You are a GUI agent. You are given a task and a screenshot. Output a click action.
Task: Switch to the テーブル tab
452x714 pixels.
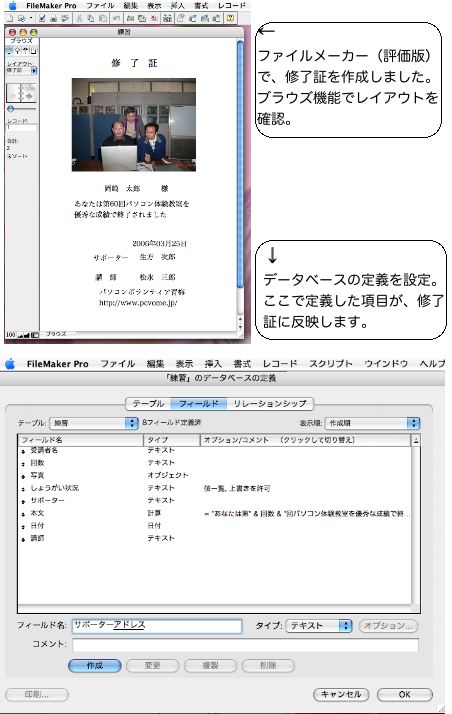coord(148,403)
